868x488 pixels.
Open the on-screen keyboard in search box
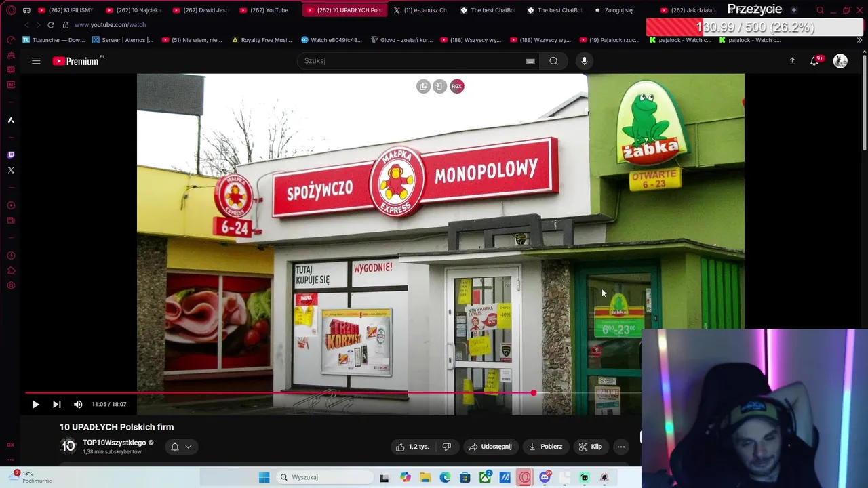coord(530,61)
